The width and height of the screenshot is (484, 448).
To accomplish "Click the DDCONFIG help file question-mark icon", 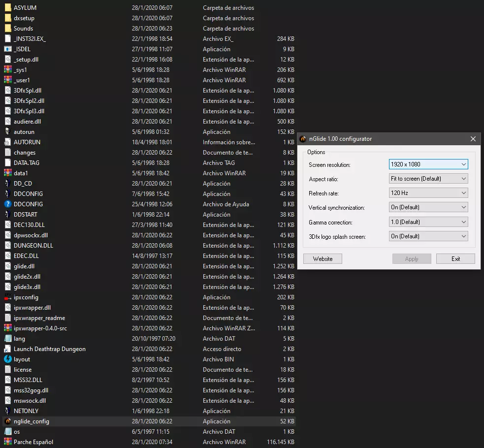I will click(x=8, y=204).
